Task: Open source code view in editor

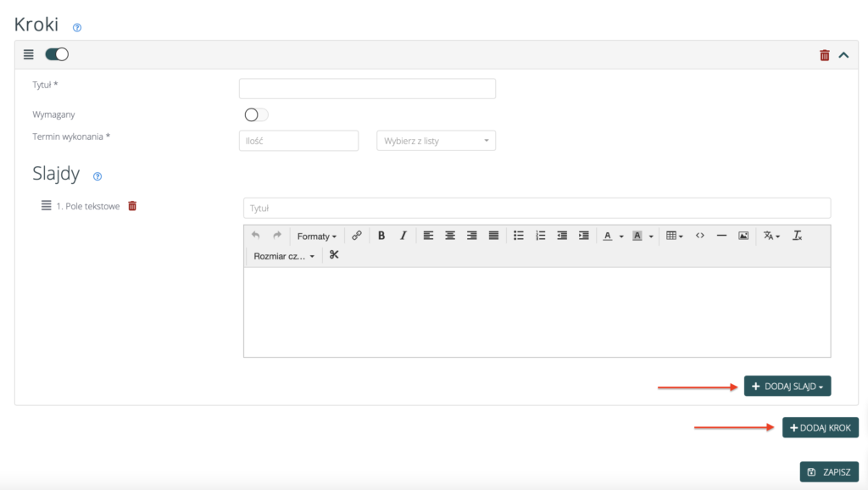Action: pyautogui.click(x=700, y=236)
